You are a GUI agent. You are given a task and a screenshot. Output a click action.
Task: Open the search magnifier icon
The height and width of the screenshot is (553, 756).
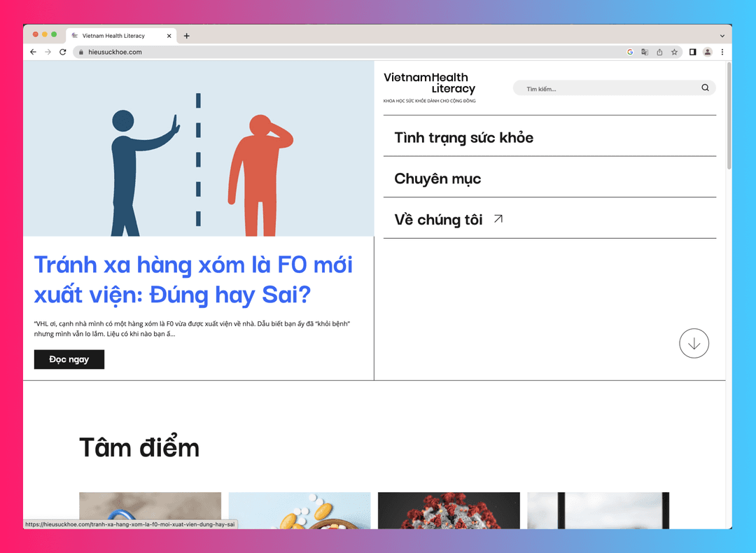tap(705, 87)
